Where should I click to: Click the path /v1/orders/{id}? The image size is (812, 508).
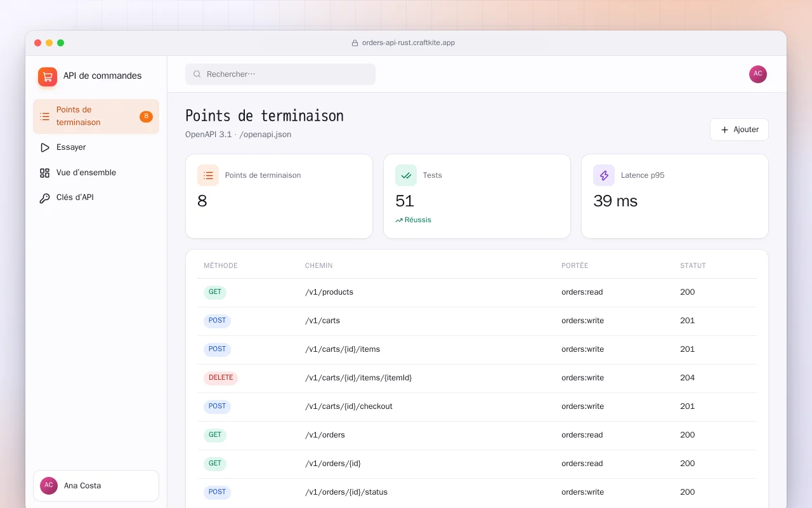(x=333, y=464)
